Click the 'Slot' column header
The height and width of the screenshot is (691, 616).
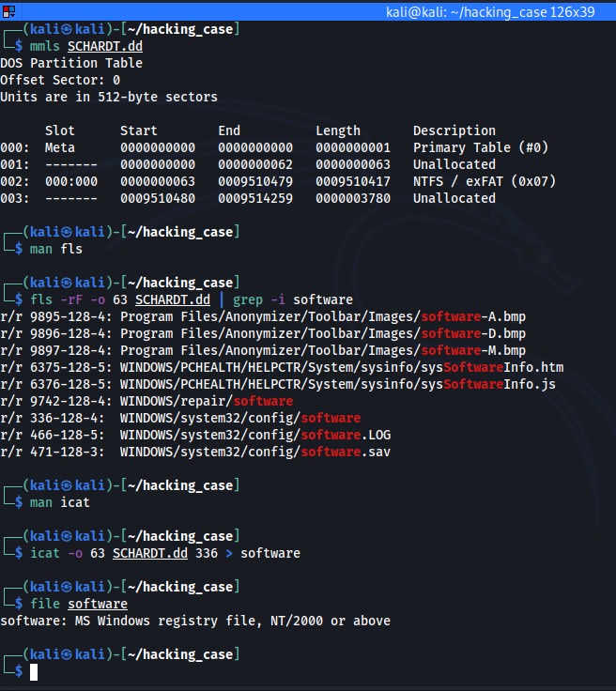pos(59,131)
